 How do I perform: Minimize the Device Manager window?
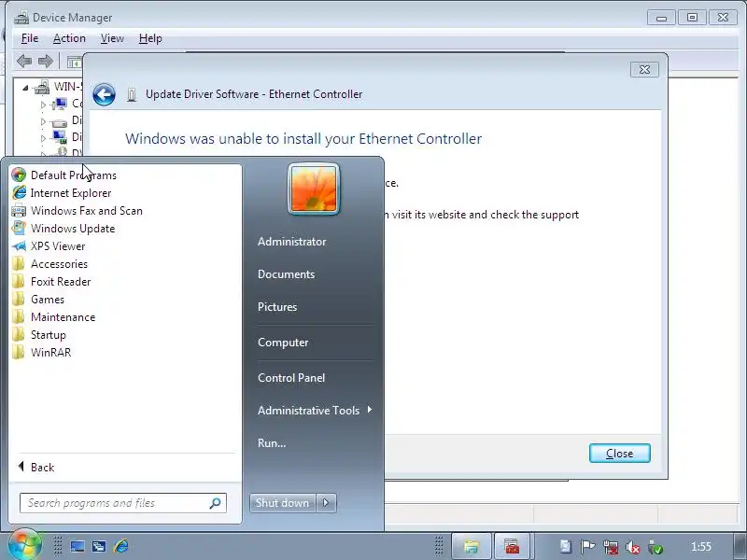[661, 18]
